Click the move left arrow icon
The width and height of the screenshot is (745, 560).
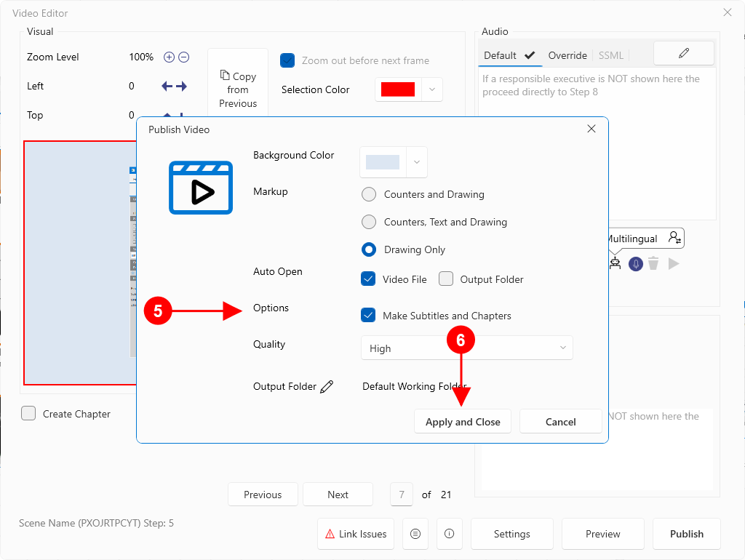tap(167, 86)
